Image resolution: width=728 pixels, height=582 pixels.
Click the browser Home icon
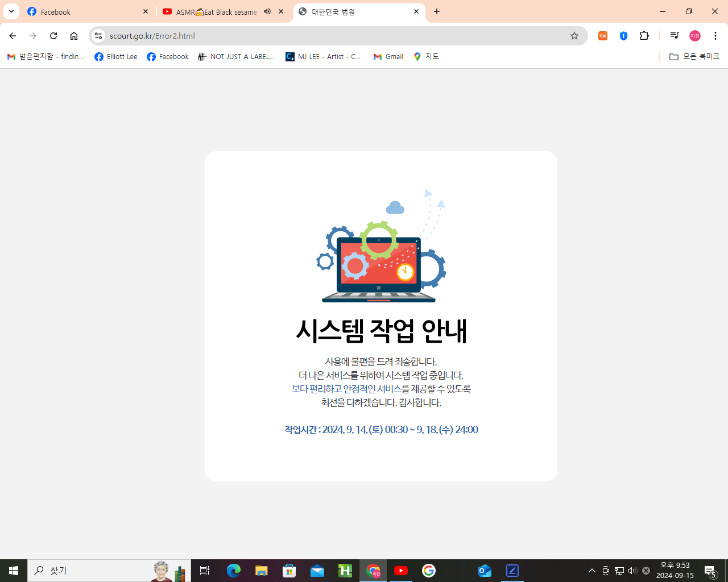(74, 35)
